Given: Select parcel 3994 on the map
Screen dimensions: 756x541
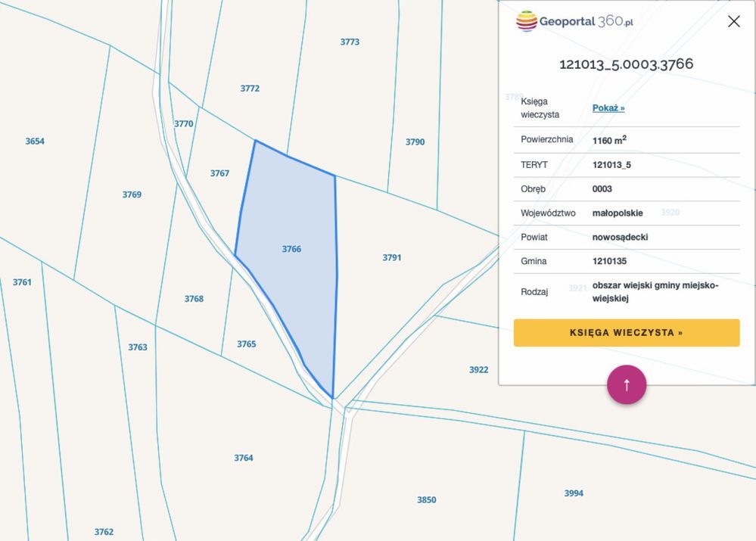Looking at the screenshot, I should pyautogui.click(x=574, y=493).
